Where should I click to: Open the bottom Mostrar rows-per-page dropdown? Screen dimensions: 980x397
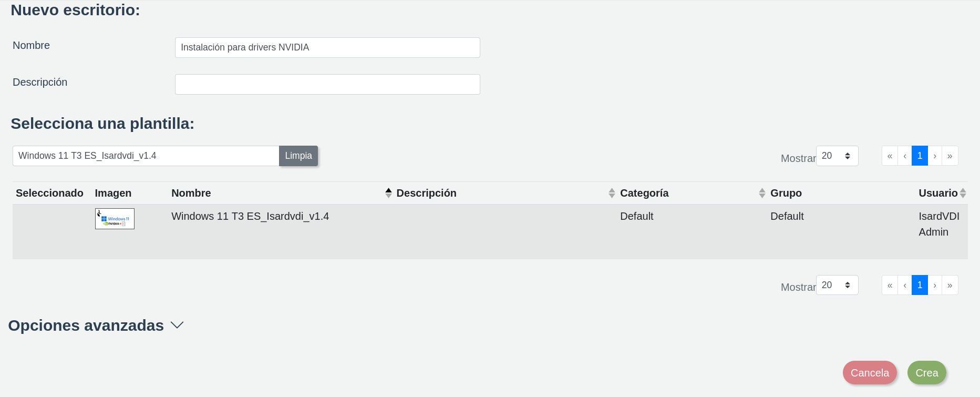837,286
